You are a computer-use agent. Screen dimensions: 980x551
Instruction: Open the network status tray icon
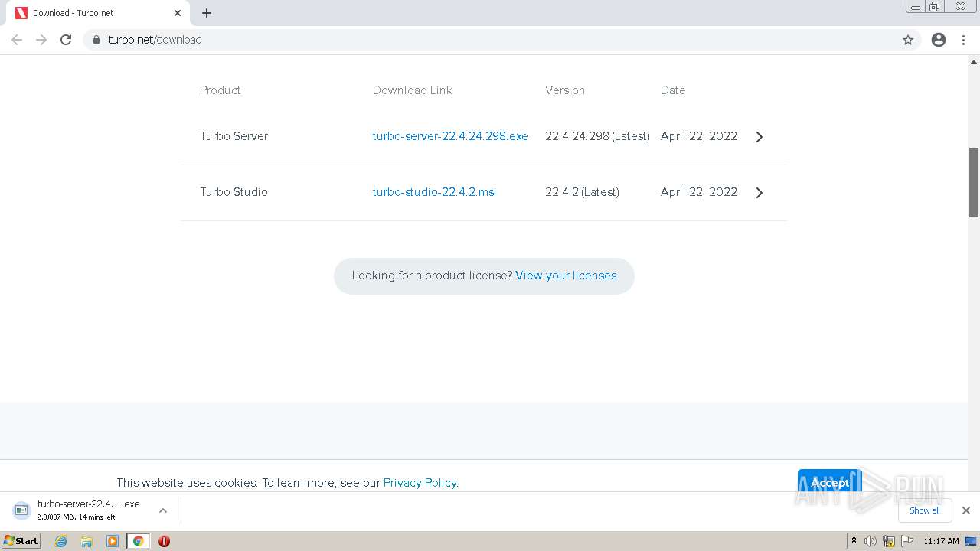(x=889, y=541)
